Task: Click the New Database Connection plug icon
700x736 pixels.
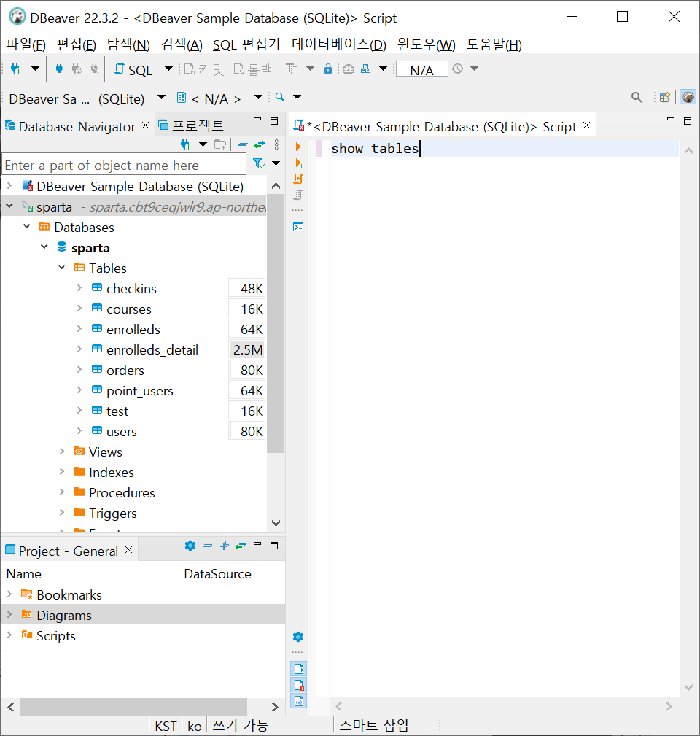Action: click(x=16, y=69)
